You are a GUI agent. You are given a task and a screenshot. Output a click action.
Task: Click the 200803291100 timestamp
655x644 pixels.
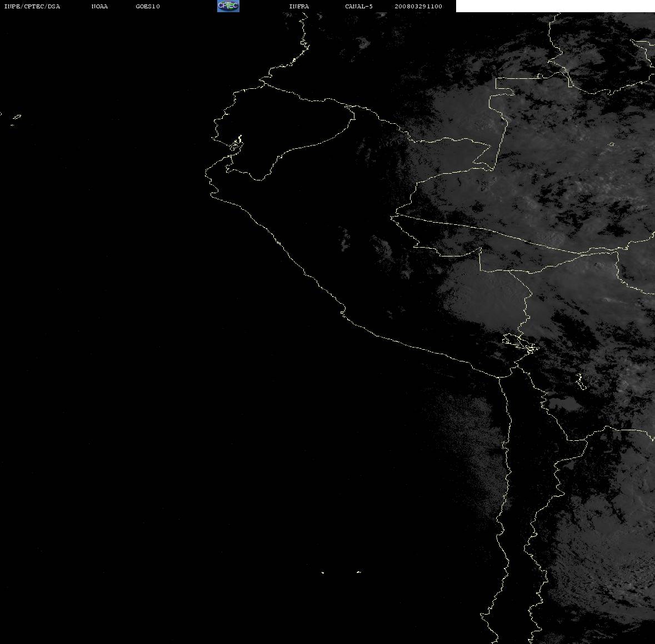tap(418, 6)
